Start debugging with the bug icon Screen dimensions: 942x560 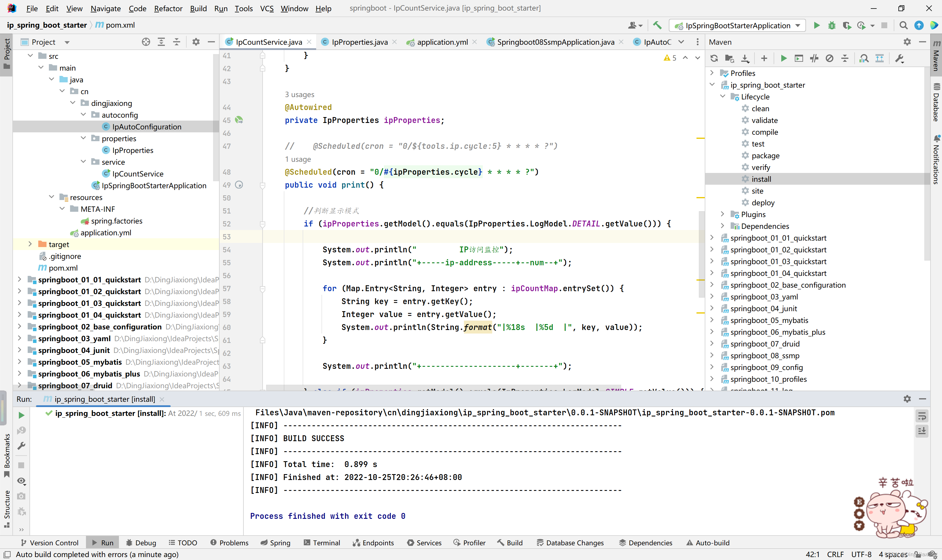tap(832, 25)
